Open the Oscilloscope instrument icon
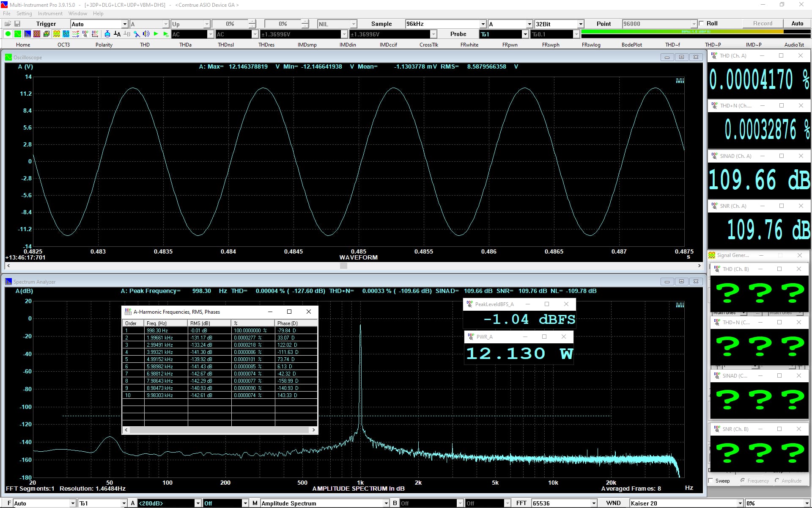 click(x=18, y=34)
